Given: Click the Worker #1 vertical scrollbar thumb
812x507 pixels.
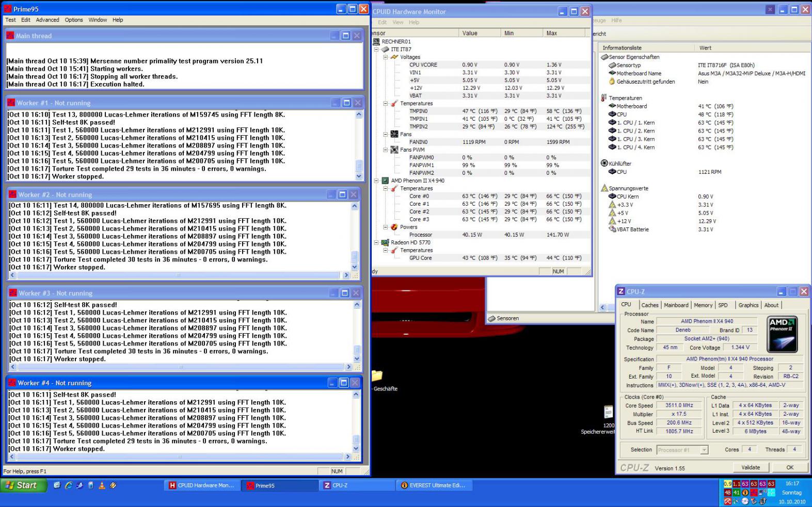Looking at the screenshot, I should tap(359, 165).
